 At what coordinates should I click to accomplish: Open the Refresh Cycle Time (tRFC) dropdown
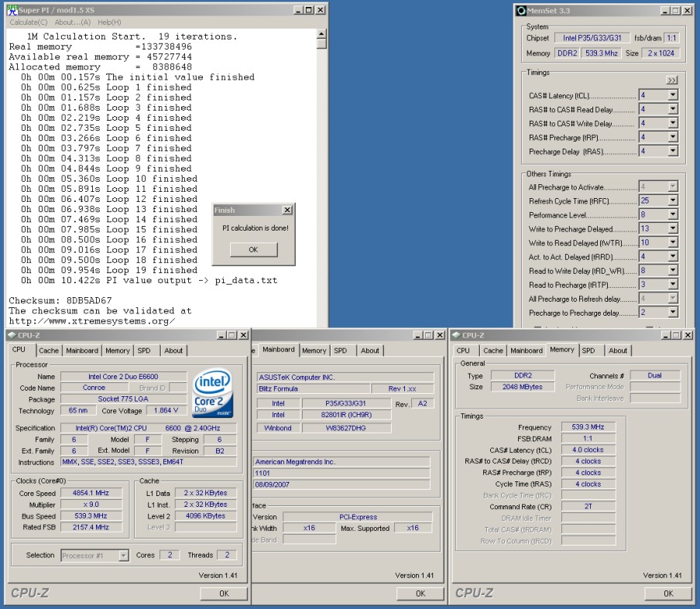point(673,200)
